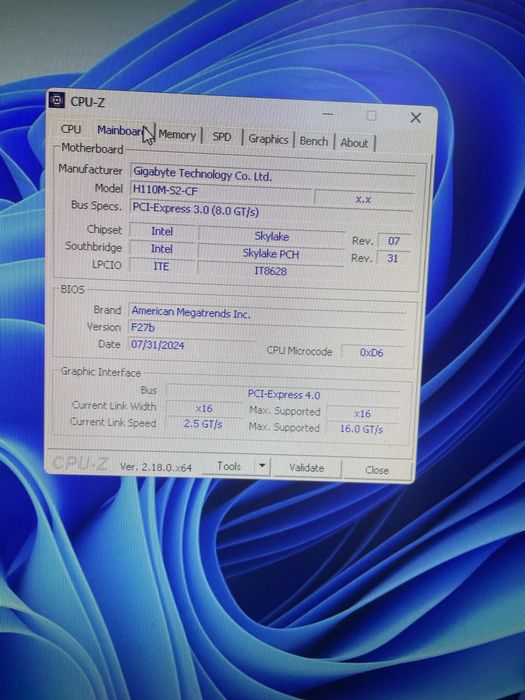Click the 0xD6 CPU microcode value
The image size is (525, 700).
pyautogui.click(x=372, y=352)
